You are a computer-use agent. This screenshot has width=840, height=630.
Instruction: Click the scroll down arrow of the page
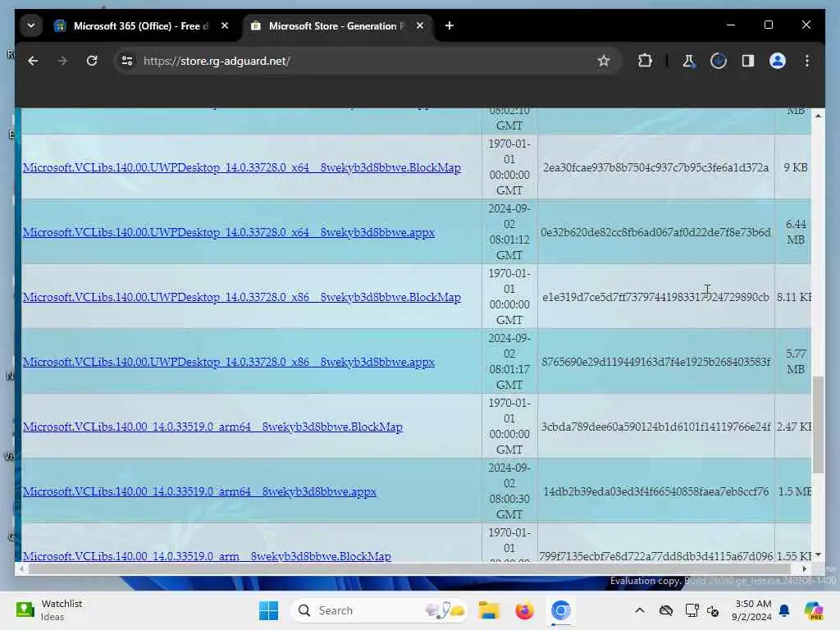pos(818,555)
